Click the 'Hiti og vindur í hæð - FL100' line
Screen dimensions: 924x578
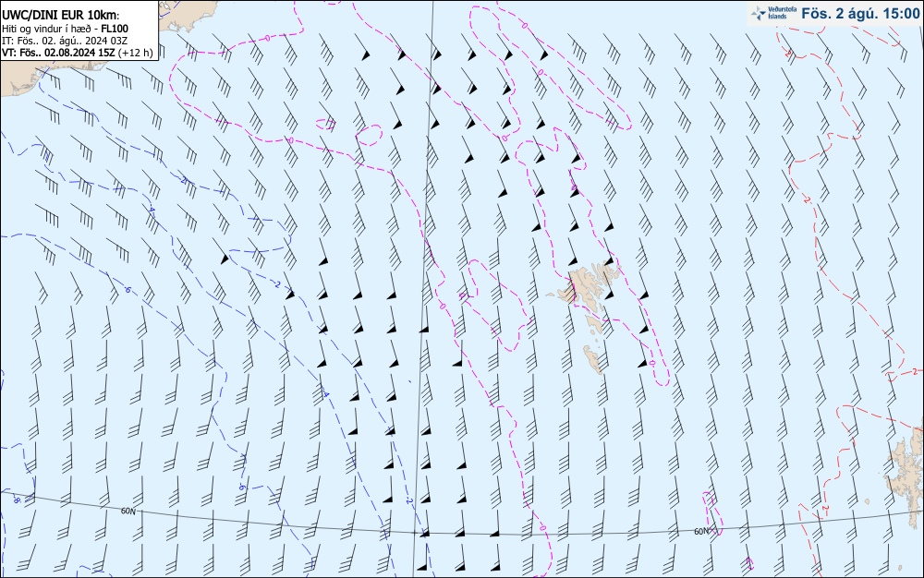tap(65, 29)
